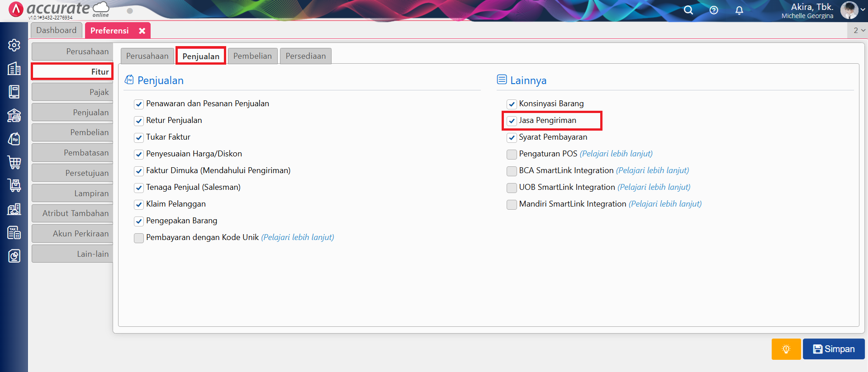Click the notification bell icon
The height and width of the screenshot is (372, 868).
tap(739, 10)
